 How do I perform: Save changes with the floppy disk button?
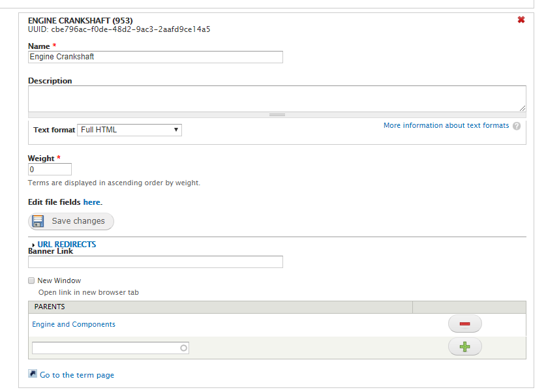[71, 221]
